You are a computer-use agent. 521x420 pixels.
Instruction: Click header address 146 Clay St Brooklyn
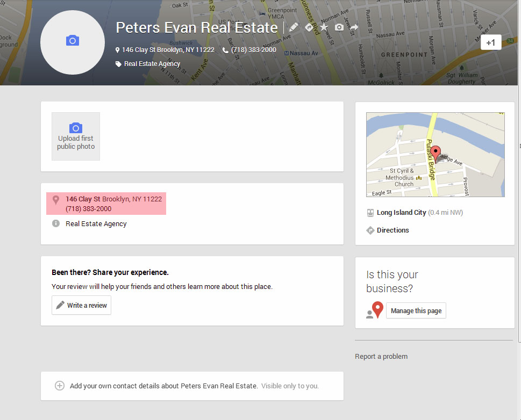168,49
